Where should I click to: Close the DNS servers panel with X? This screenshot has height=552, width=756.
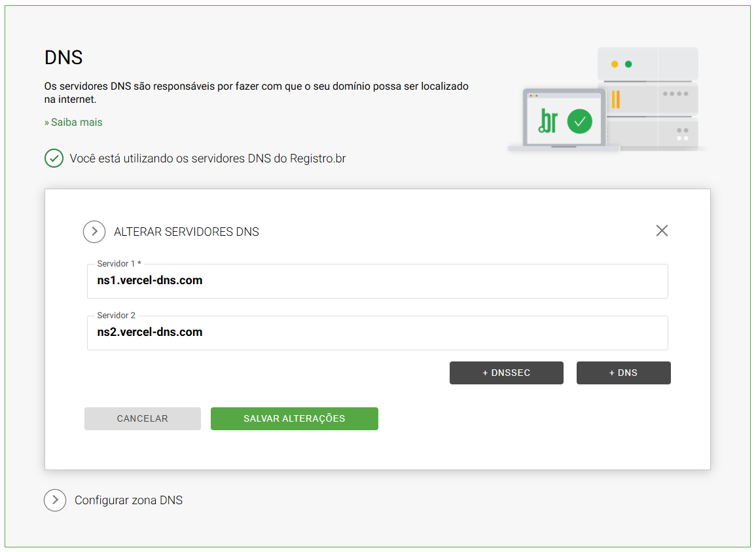click(662, 230)
